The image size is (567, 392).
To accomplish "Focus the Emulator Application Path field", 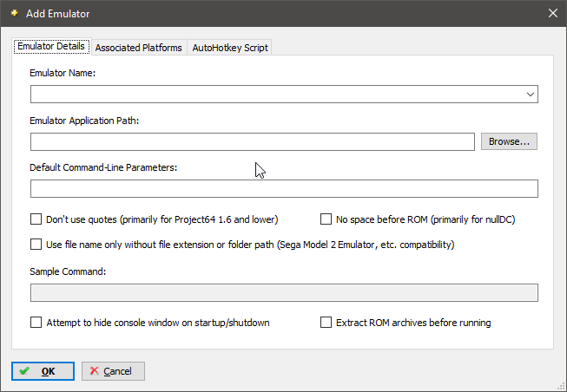I will coord(253,141).
